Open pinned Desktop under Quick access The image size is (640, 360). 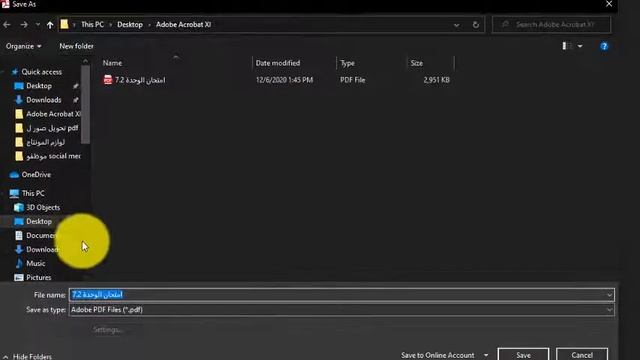39,86
